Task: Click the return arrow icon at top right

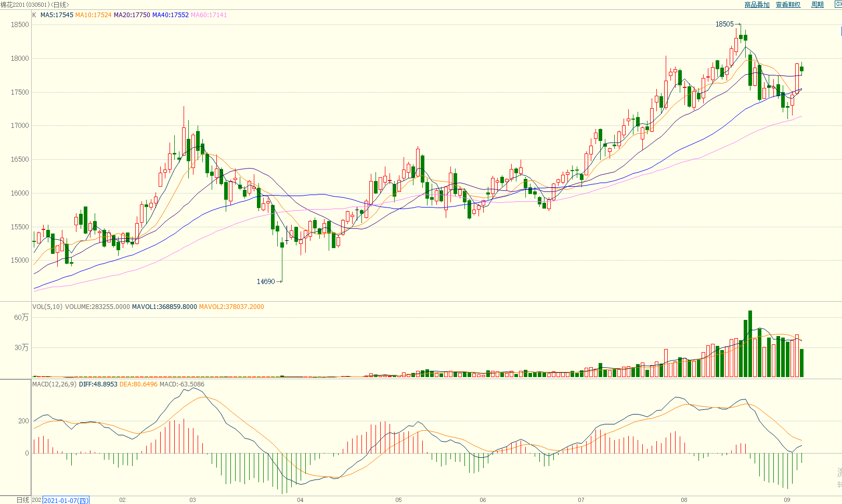Action: click(x=838, y=5)
